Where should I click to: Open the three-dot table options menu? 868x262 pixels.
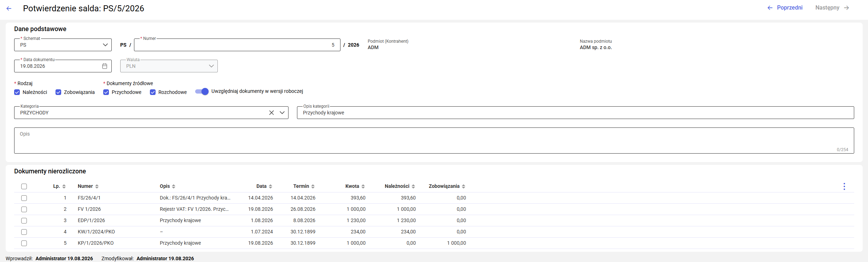pos(844,186)
